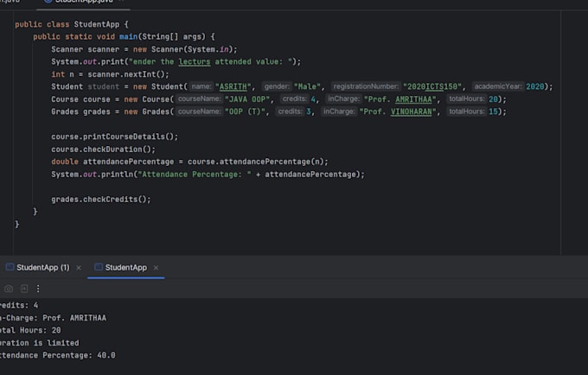The height and width of the screenshot is (375, 588).
Task: Click the Credits: 4 output line
Action: click(19, 305)
